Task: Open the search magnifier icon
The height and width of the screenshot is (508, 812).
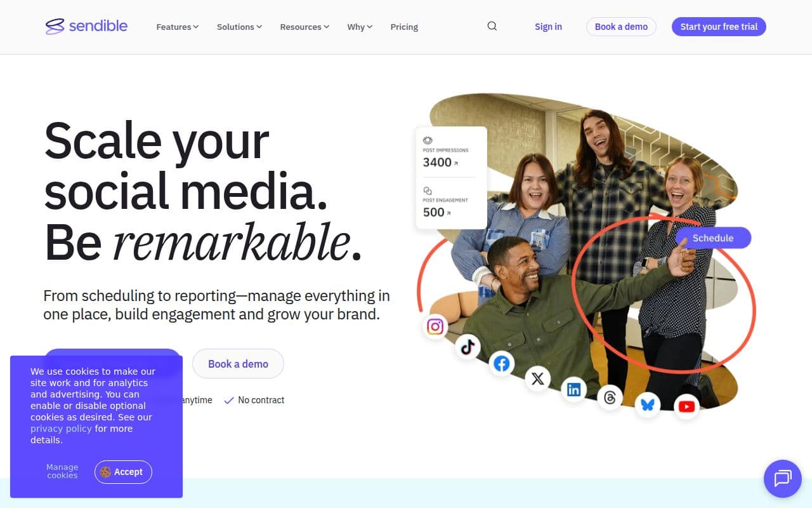Action: [x=492, y=26]
